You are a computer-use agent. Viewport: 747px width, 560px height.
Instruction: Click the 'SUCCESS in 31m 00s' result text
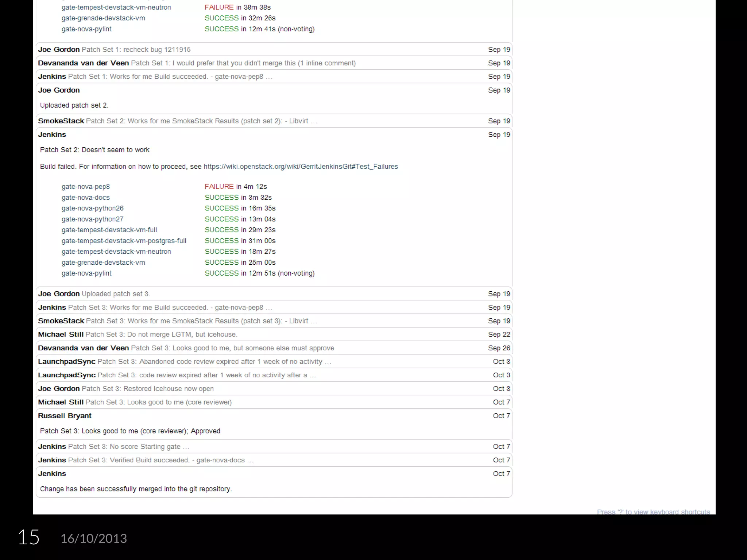pos(240,241)
